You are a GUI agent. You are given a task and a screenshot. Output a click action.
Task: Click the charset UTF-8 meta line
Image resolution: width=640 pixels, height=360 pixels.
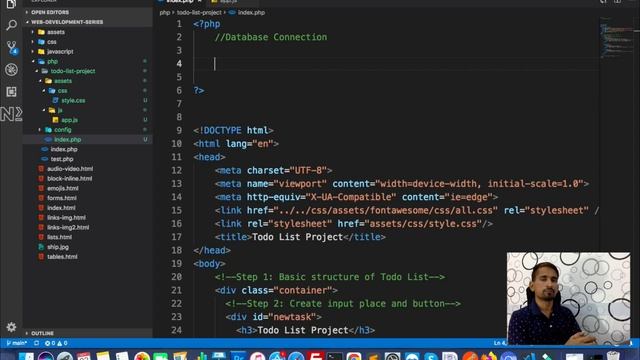[x=273, y=170]
